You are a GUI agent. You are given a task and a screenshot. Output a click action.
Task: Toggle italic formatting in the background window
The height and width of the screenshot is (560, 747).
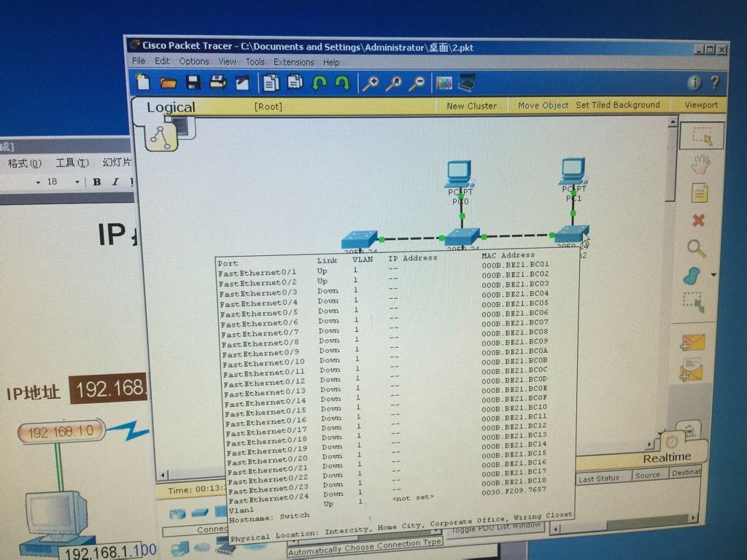coord(115,182)
